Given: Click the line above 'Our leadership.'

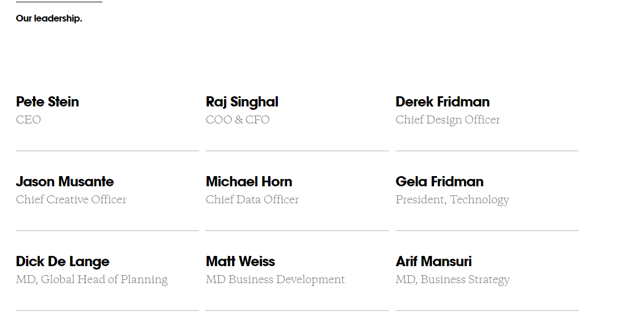Looking at the screenshot, I should (x=59, y=2).
